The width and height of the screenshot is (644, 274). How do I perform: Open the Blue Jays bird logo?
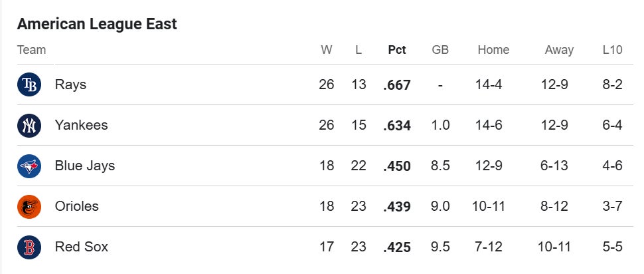pyautogui.click(x=29, y=166)
